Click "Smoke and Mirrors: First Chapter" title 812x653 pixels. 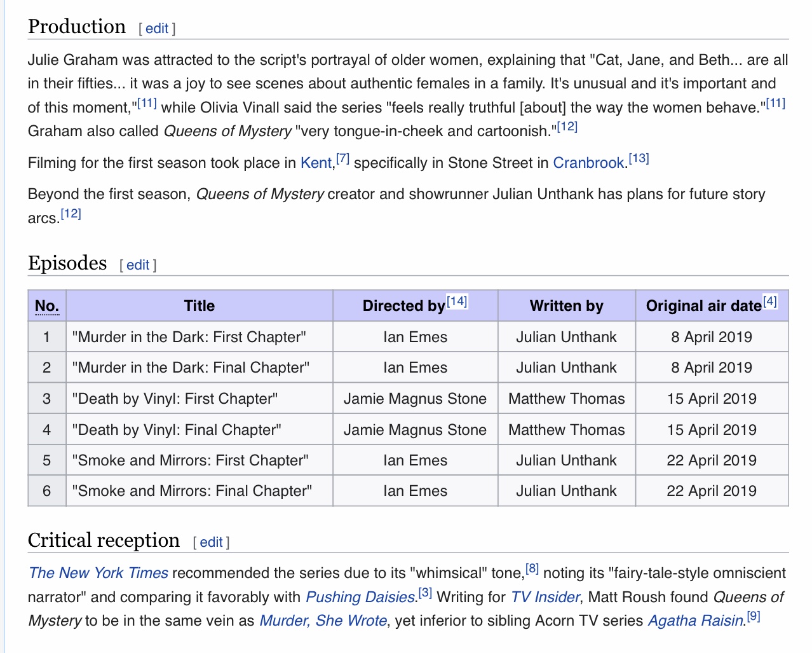(191, 460)
